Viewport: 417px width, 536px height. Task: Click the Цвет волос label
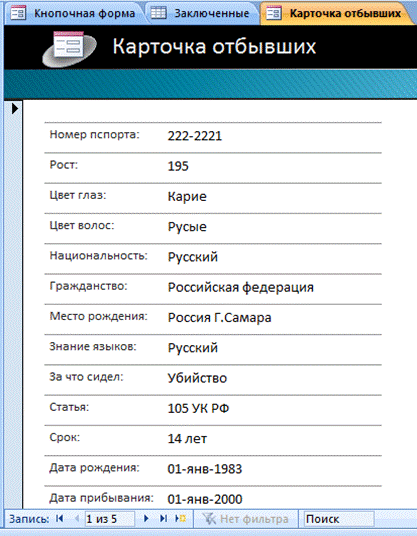82,226
